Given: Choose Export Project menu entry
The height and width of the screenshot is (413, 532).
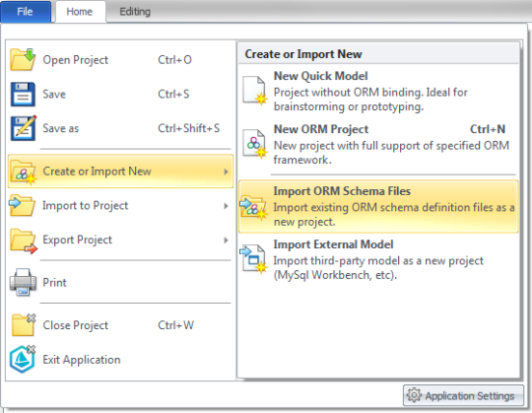Looking at the screenshot, I should [x=120, y=241].
